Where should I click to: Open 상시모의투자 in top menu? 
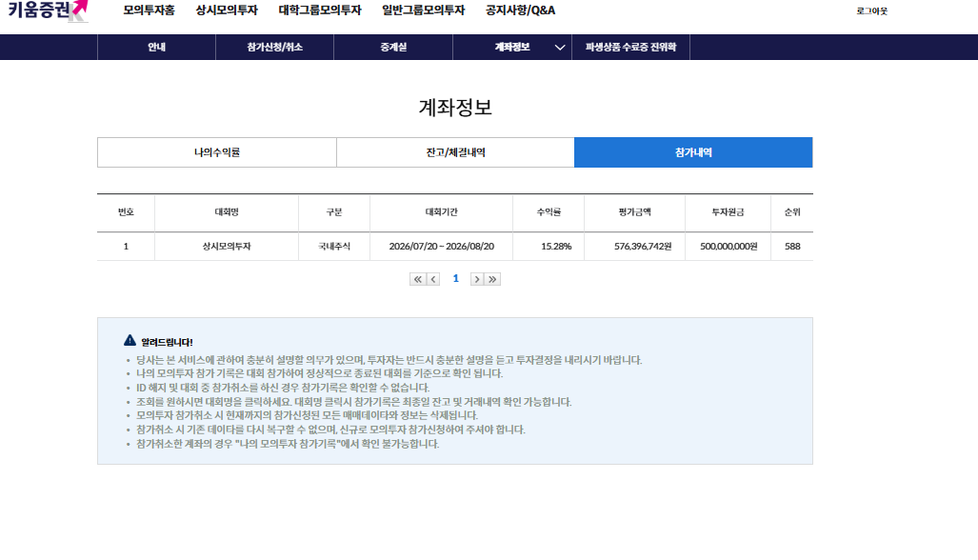227,10
